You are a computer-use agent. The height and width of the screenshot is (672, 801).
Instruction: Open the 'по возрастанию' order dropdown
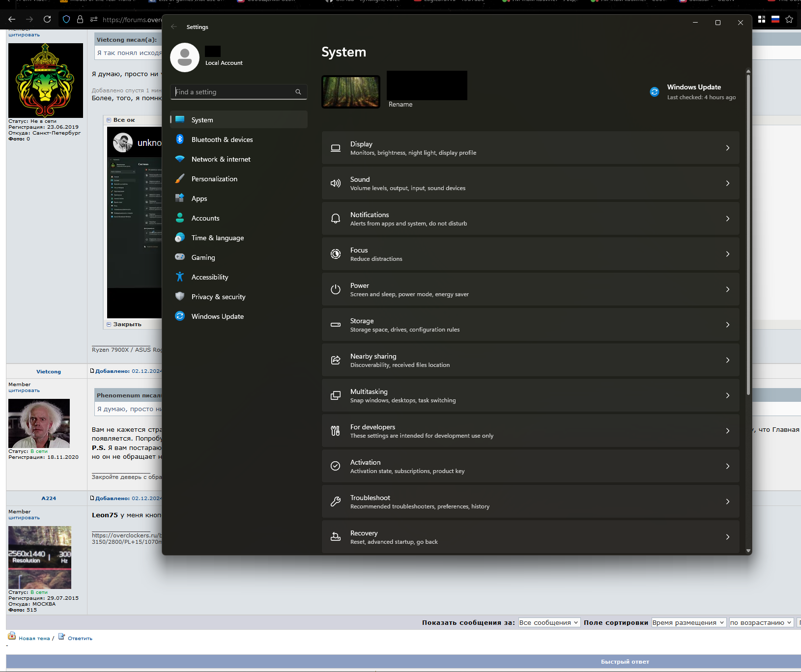pos(761,622)
